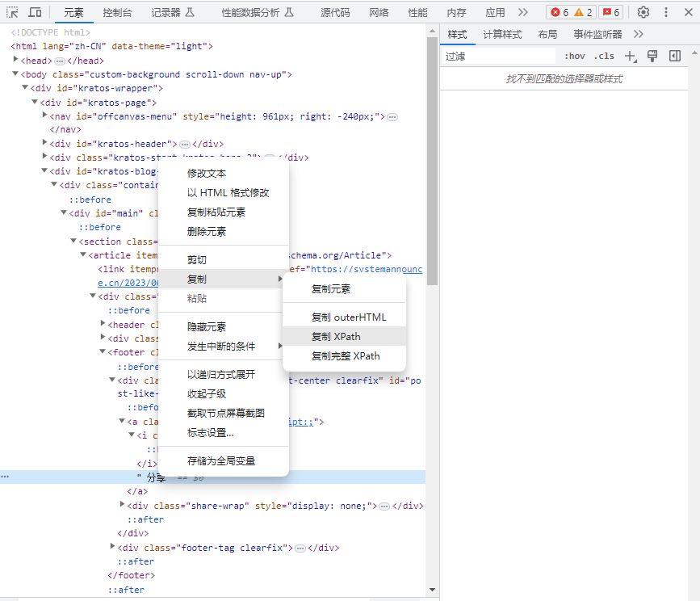Click ellipsis after offcanvas-menu nav tag
This screenshot has width=700, height=601.
[x=392, y=117]
